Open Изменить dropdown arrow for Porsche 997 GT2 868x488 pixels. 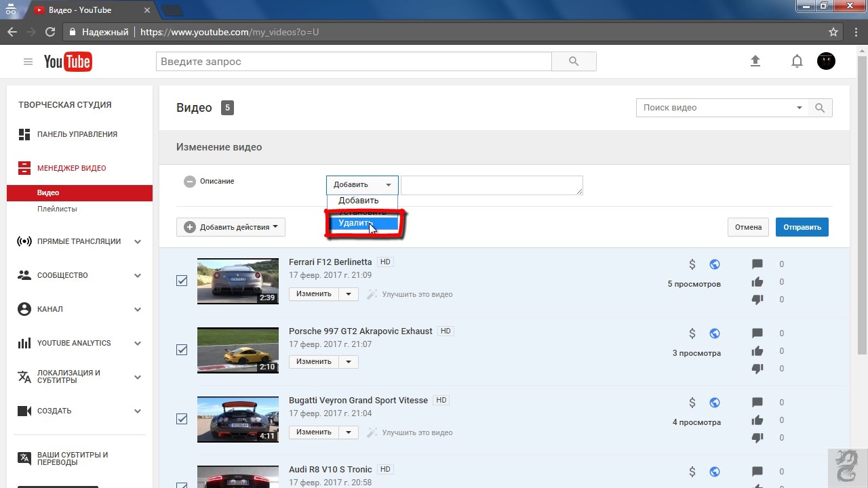tap(349, 362)
